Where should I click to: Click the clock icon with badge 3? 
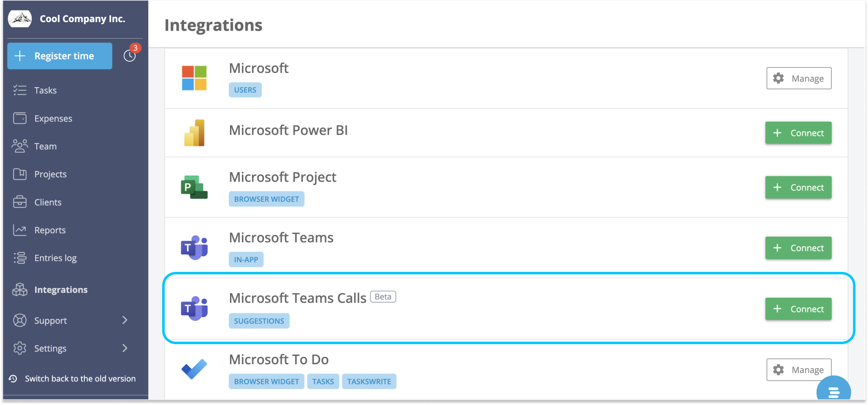(129, 56)
